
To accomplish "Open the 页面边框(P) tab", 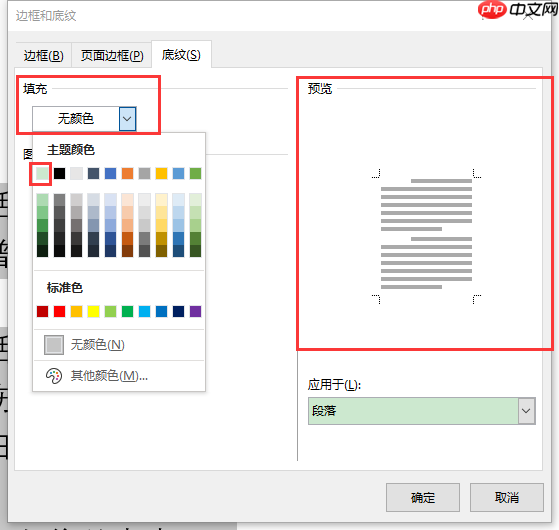I will [x=112, y=56].
